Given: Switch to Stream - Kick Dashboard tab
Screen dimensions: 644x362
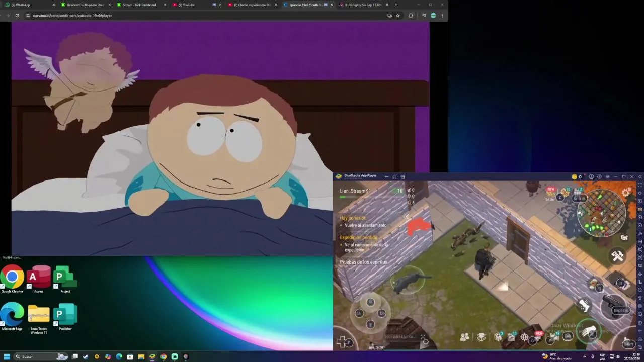Looking at the screenshot, I should click(x=140, y=5).
